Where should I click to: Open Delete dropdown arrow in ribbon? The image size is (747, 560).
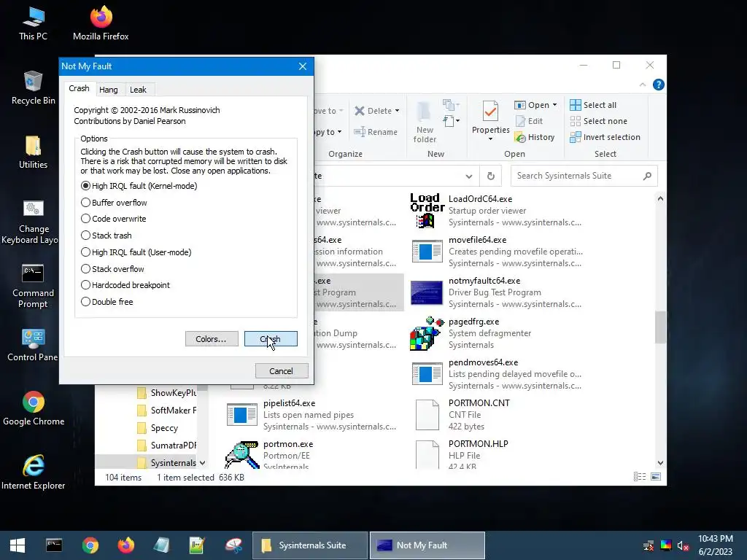[398, 111]
